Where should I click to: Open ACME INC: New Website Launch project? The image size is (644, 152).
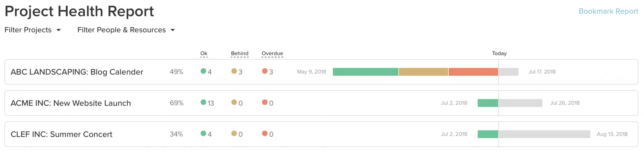pyautogui.click(x=71, y=103)
